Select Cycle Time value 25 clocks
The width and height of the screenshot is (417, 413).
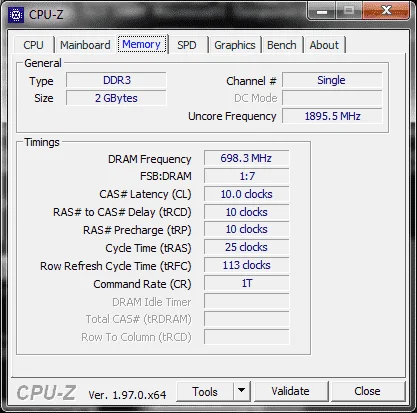[x=246, y=248]
